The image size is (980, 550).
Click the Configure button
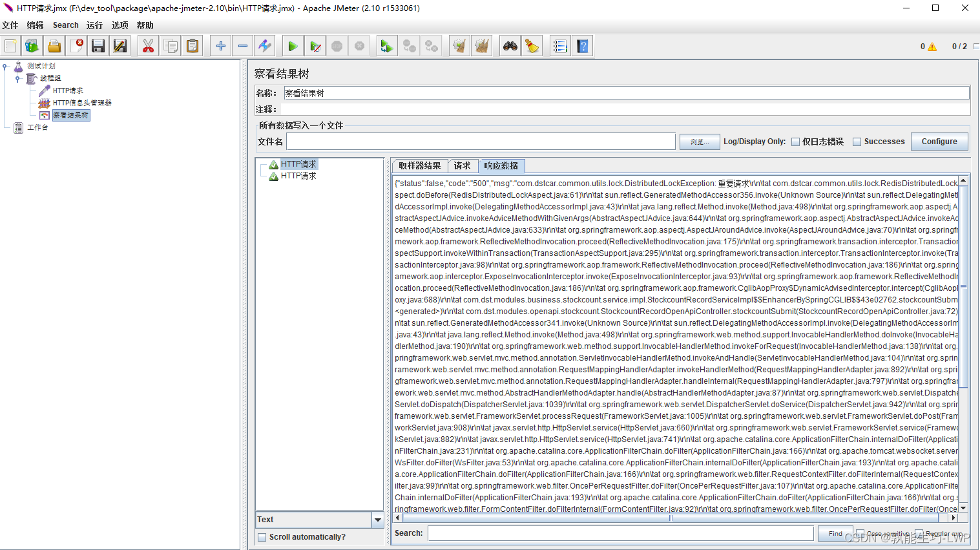pyautogui.click(x=939, y=142)
